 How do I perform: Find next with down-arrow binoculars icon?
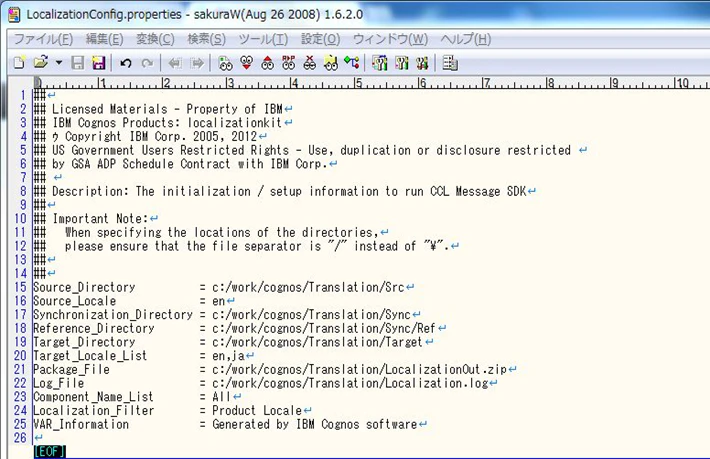click(x=246, y=63)
